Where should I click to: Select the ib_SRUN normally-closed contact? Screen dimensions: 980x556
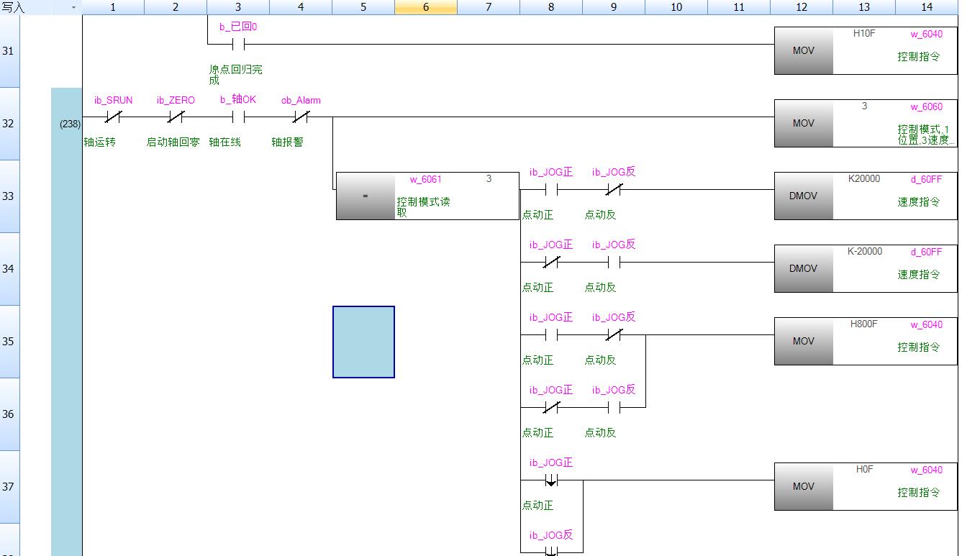[113, 117]
